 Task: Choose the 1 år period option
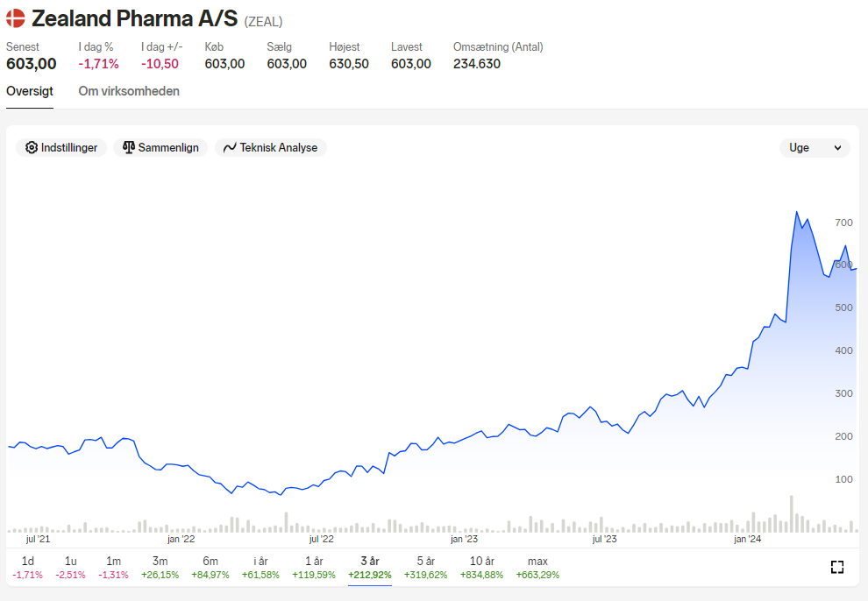pos(314,568)
